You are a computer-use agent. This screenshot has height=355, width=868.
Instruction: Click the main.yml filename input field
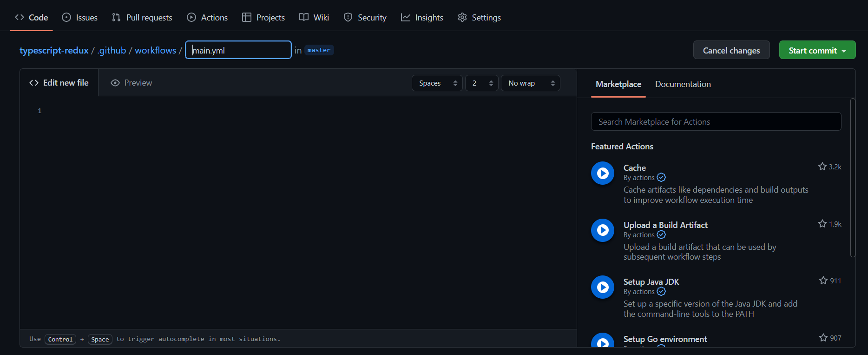point(238,50)
